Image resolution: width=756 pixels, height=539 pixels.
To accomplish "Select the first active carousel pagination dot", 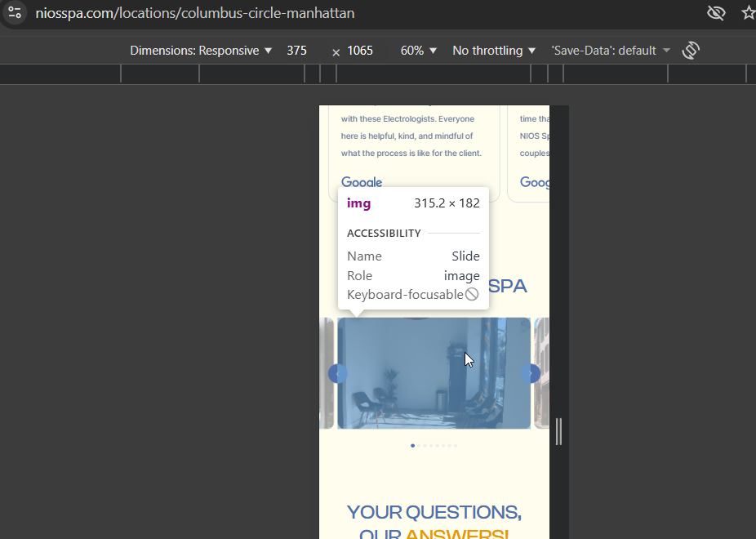I will point(412,445).
